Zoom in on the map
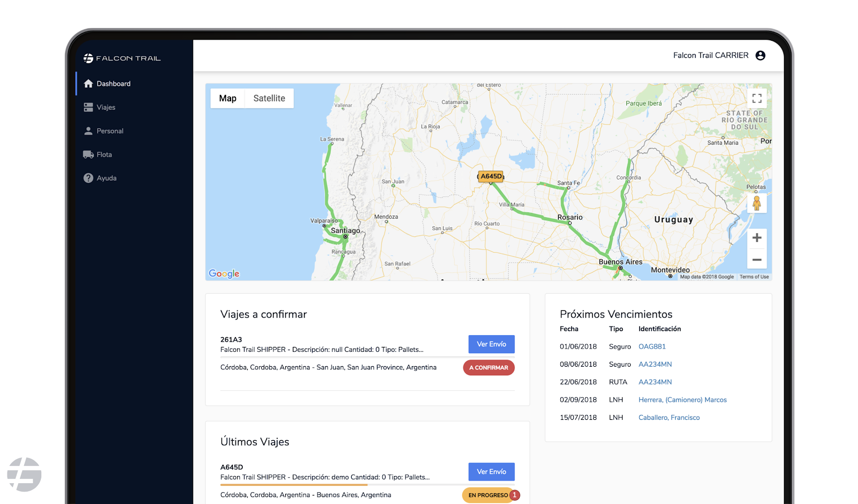 pyautogui.click(x=757, y=238)
